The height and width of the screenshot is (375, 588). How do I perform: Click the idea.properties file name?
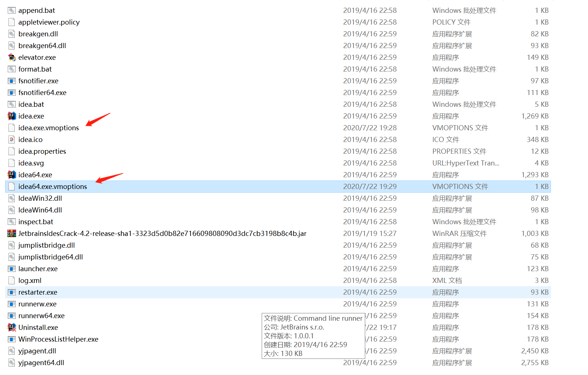pos(42,151)
